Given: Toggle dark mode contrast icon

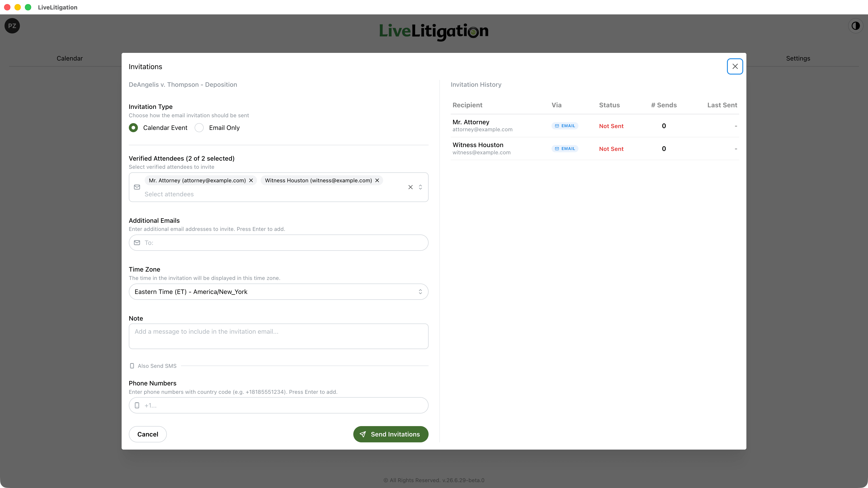Looking at the screenshot, I should pyautogui.click(x=856, y=26).
